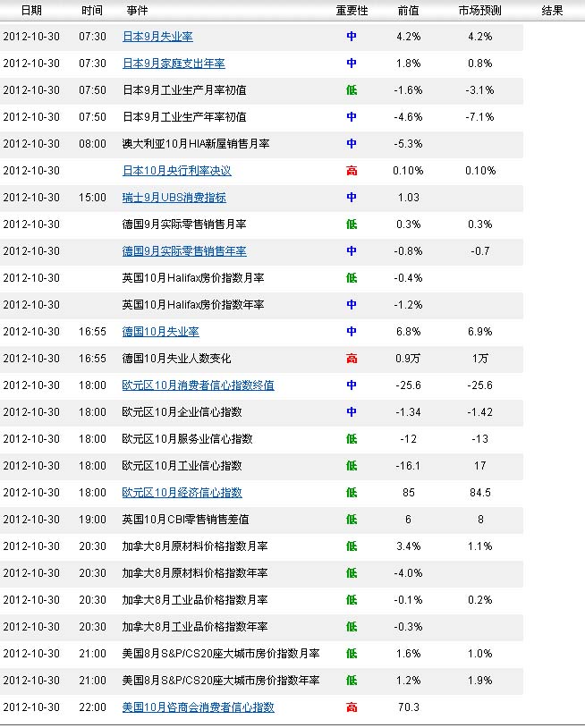This screenshot has height=728, width=585.
Task: Open the 欧元区10月经济信心指数 link
Action: point(182,493)
